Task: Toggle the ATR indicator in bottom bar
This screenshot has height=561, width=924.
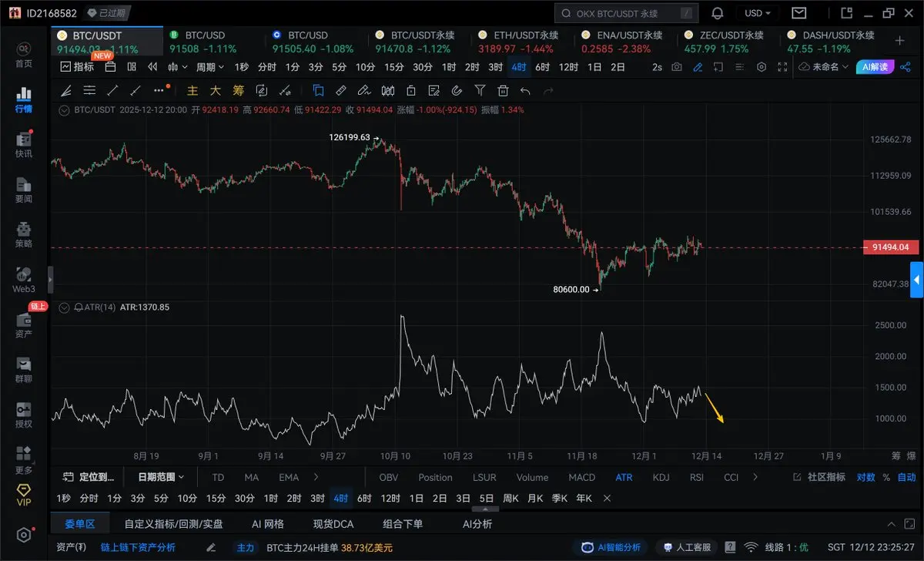Action: 624,477
